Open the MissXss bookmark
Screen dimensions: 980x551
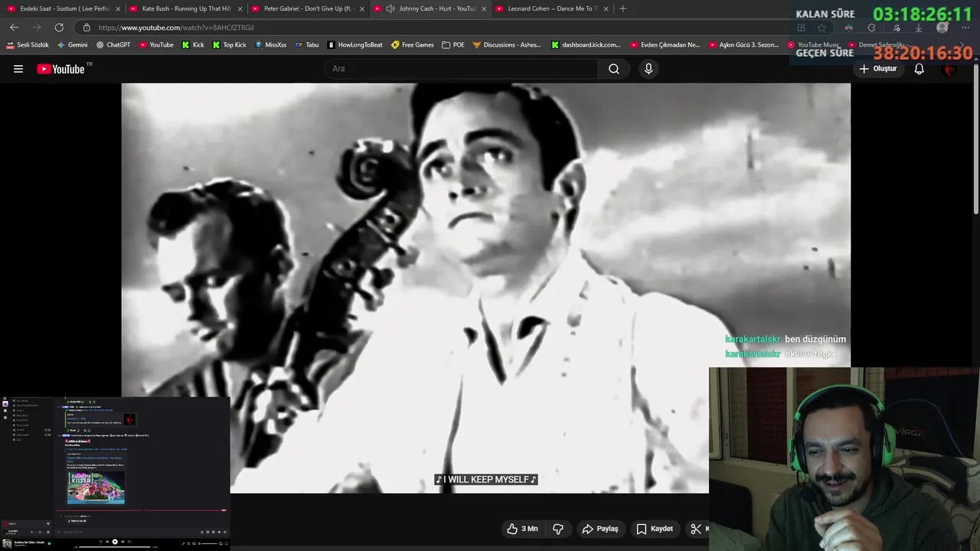270,45
